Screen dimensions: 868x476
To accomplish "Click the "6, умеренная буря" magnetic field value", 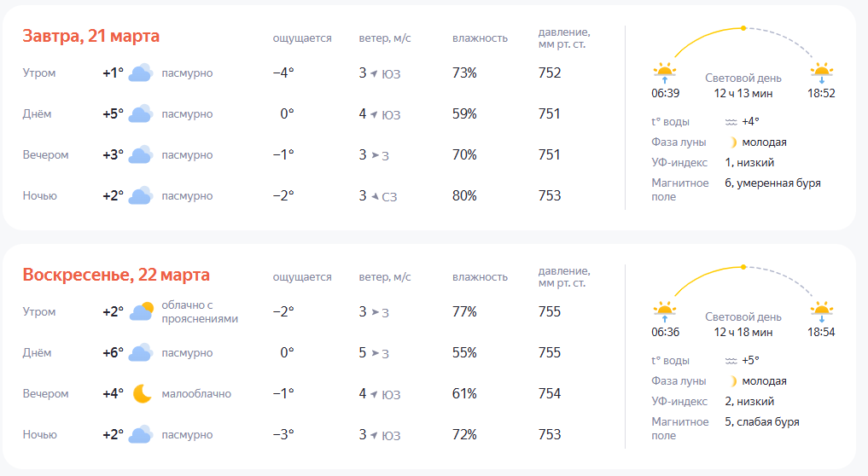I will (772, 183).
